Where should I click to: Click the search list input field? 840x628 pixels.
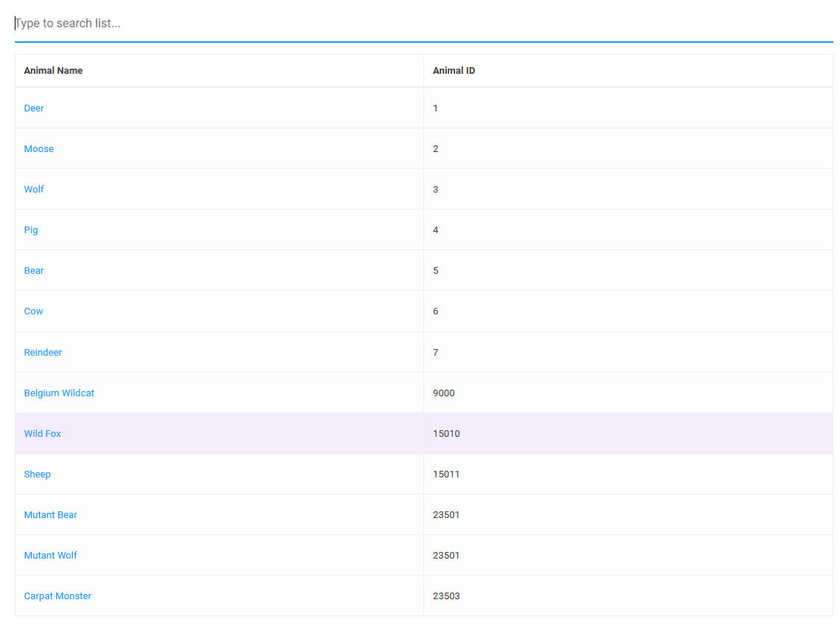(x=423, y=24)
